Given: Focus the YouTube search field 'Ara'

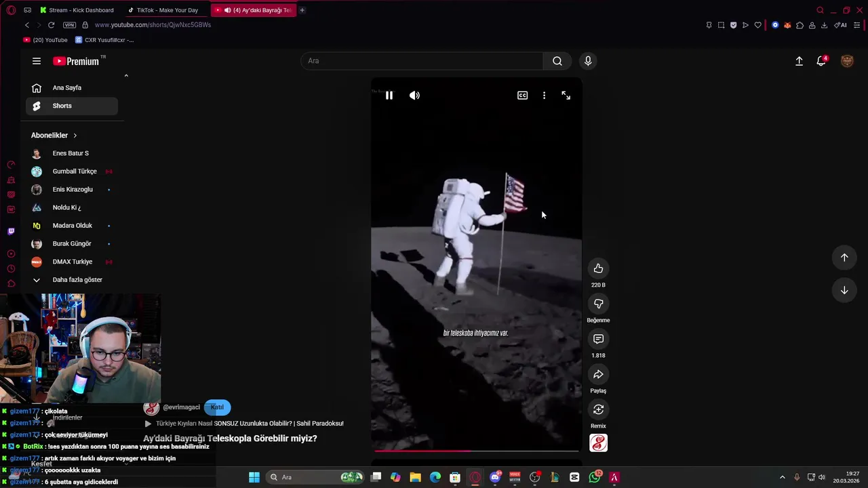Looking at the screenshot, I should (422, 61).
